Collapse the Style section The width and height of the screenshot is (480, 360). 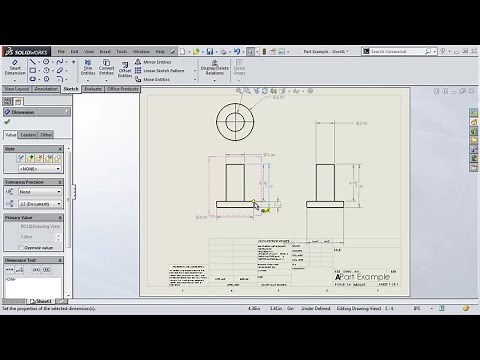pyautogui.click(x=60, y=149)
